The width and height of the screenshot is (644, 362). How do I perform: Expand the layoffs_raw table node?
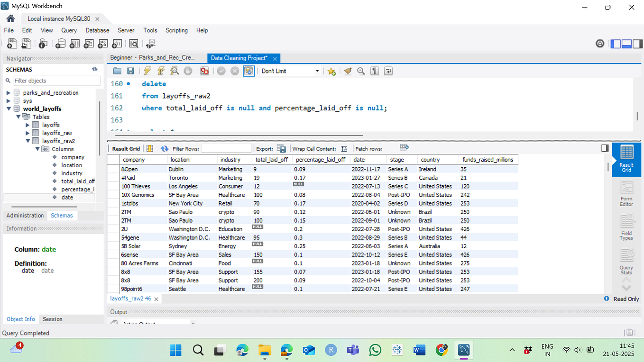[x=28, y=133]
